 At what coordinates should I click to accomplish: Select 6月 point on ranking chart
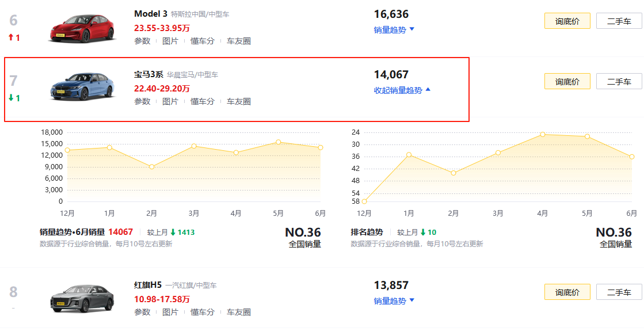632,157
